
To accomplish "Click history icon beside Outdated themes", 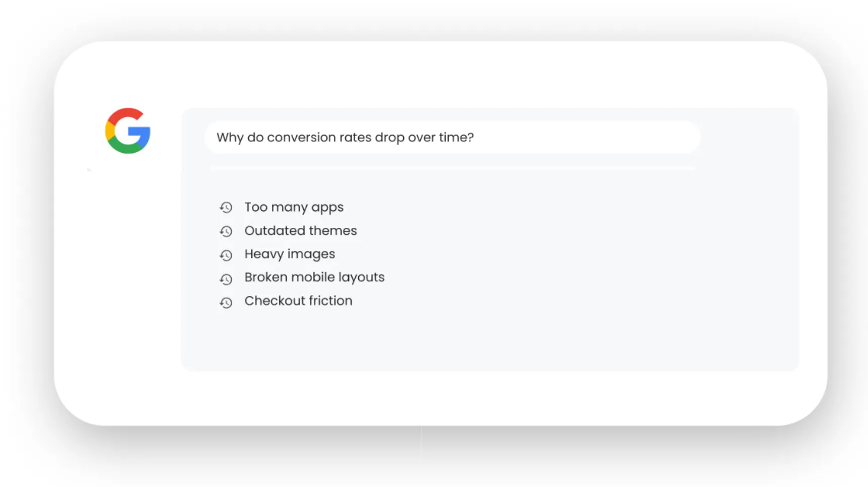I will (x=226, y=231).
